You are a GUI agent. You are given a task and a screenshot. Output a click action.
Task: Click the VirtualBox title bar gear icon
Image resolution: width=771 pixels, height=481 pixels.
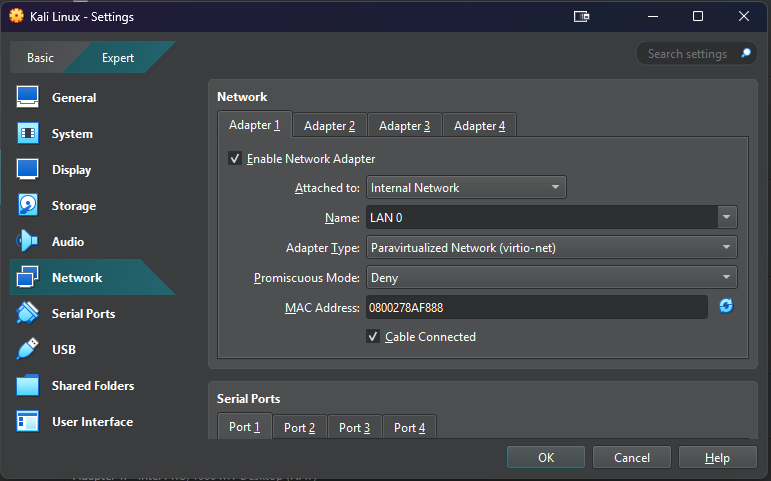tap(16, 16)
